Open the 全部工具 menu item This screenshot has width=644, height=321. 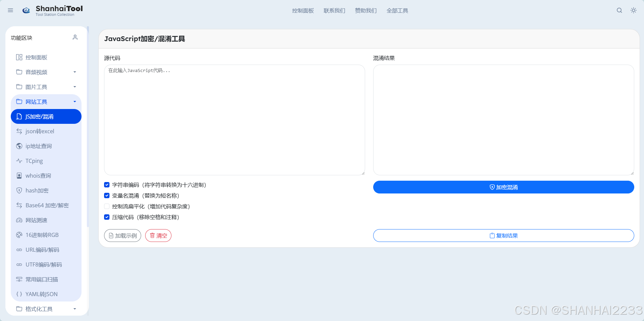(x=397, y=10)
